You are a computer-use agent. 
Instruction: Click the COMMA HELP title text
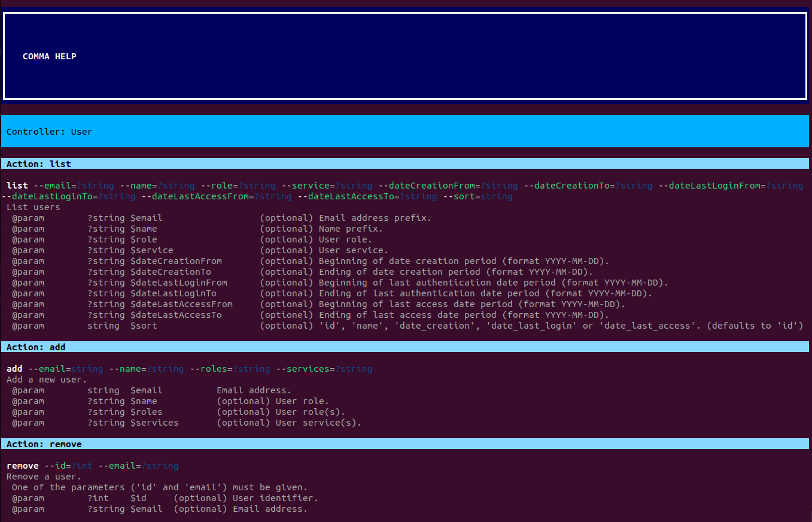[50, 56]
